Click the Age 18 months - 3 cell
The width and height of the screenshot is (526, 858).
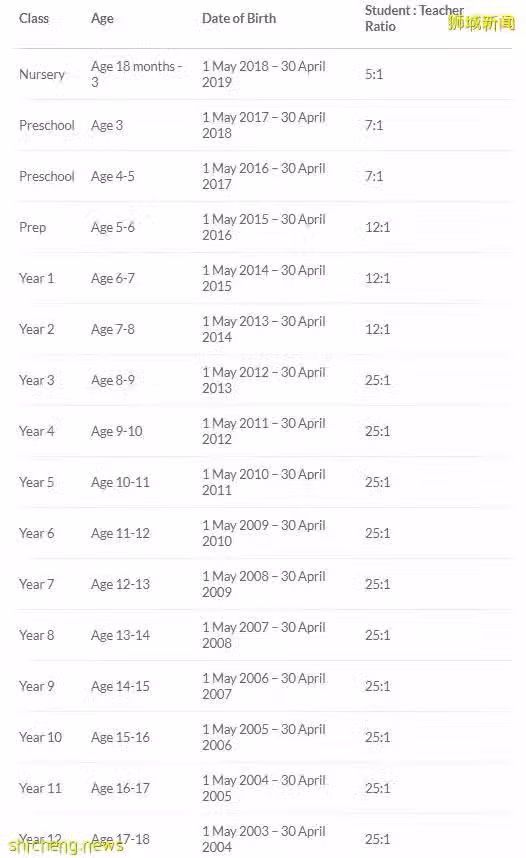coord(136,74)
